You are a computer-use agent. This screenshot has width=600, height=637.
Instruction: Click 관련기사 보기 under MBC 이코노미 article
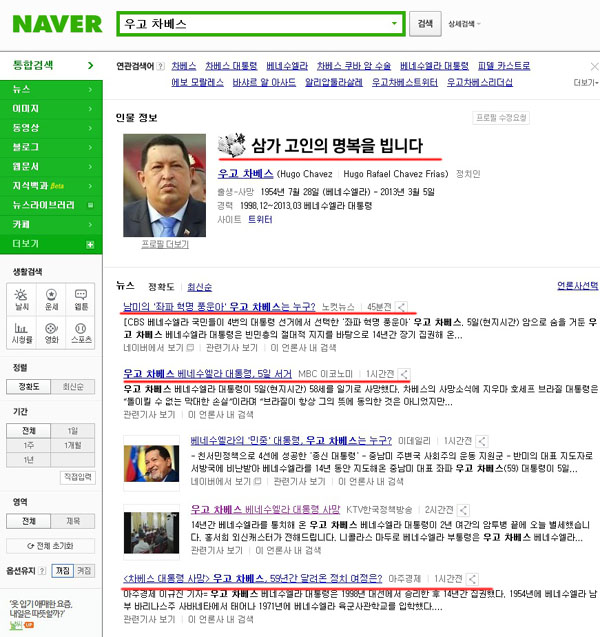click(149, 415)
